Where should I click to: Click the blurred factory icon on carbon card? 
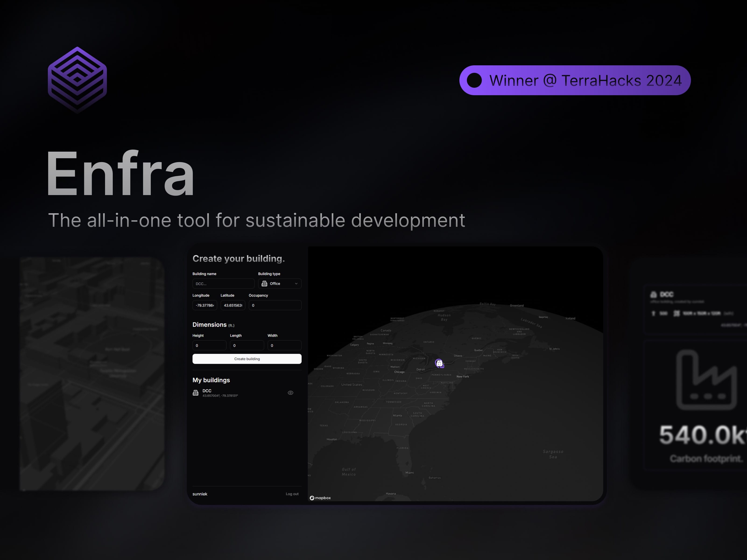coord(706,380)
